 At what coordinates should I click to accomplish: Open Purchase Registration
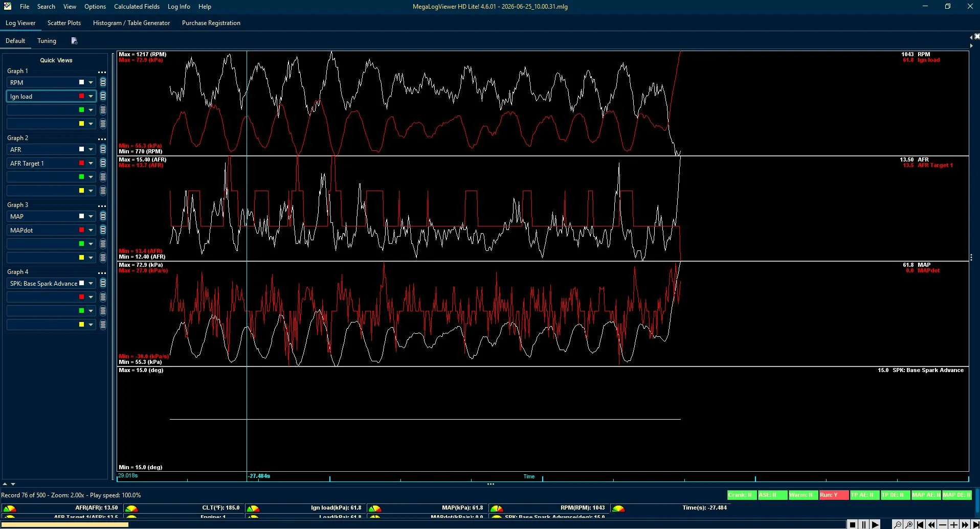point(211,23)
